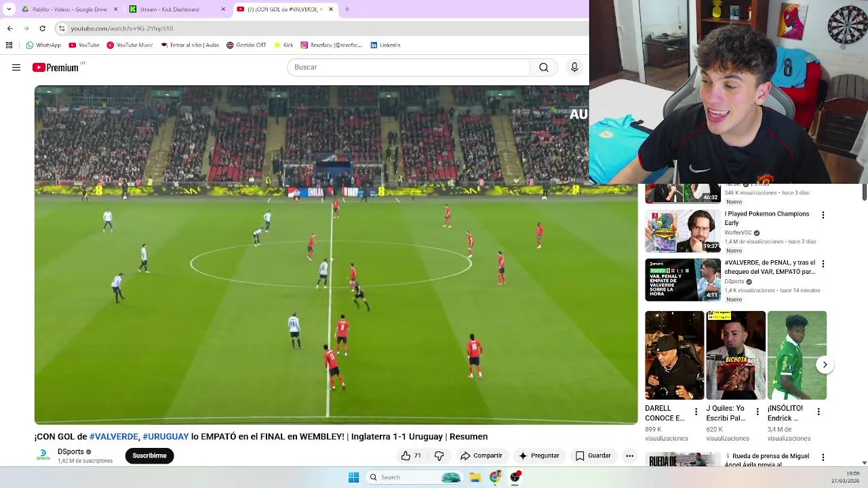Expand the tab search dropdown arrow

(x=9, y=9)
